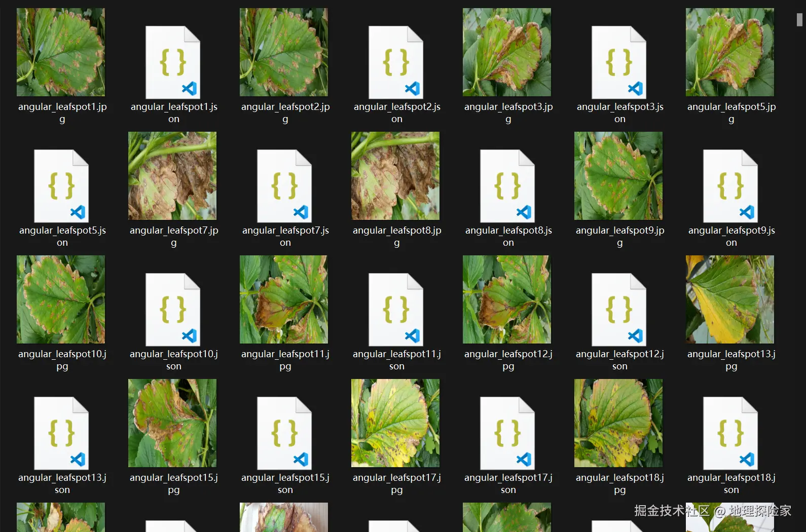The height and width of the screenshot is (532, 806).
Task: Click the file name angular_leafspot7.json
Action: coord(285,237)
